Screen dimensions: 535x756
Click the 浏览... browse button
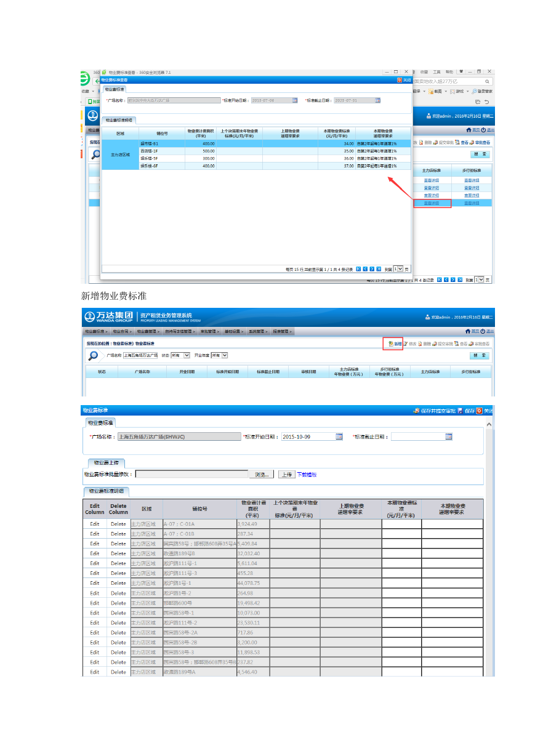click(x=262, y=474)
